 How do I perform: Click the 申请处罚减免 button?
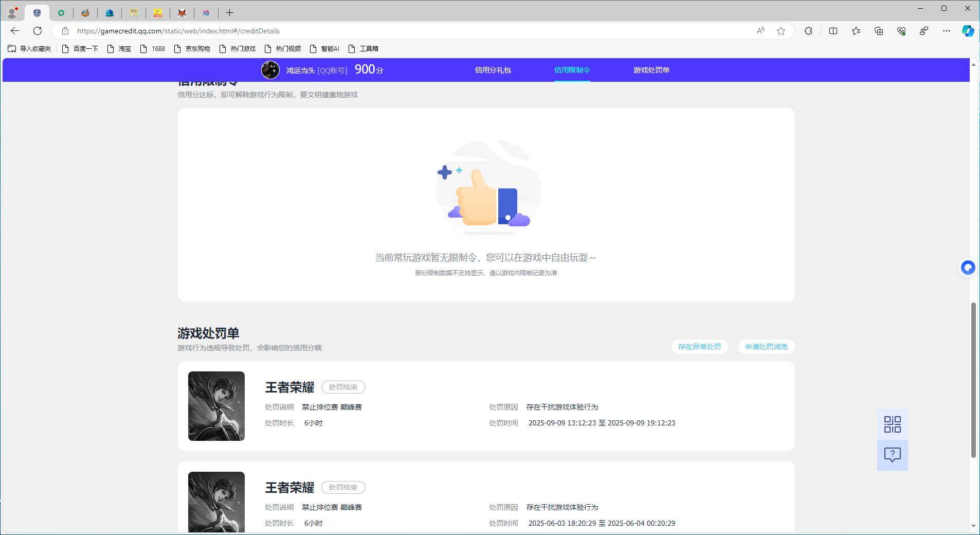[766, 347]
